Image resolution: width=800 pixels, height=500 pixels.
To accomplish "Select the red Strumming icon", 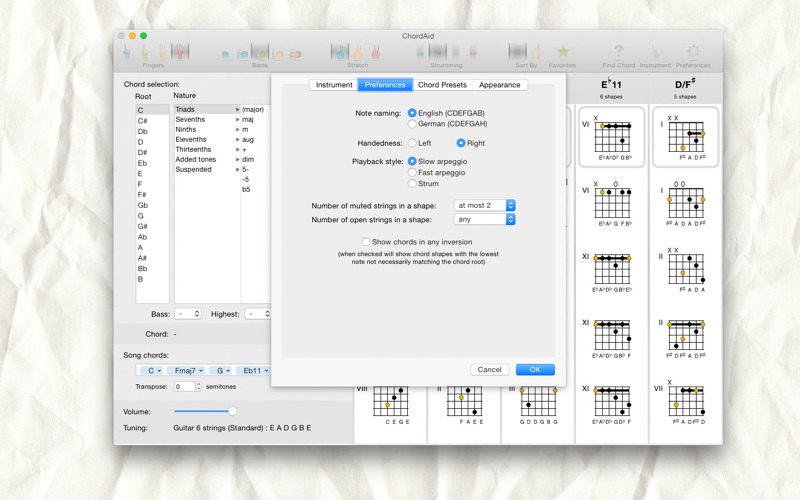I will [x=473, y=52].
